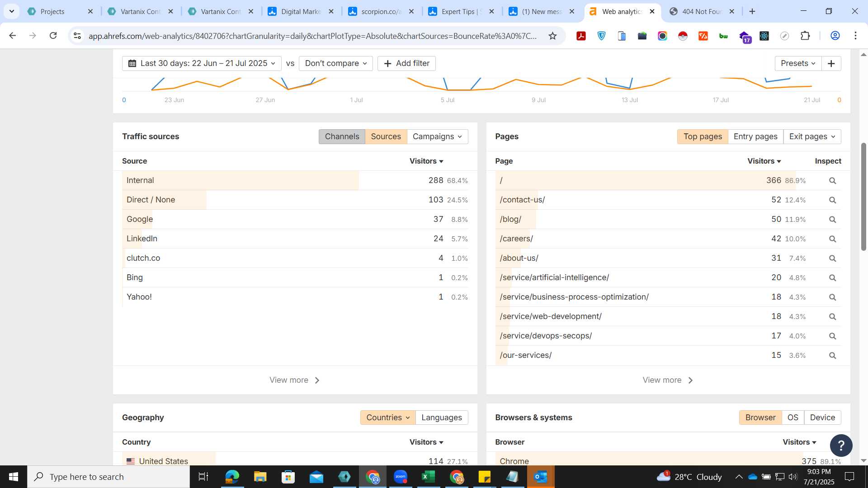Sort Traffic sources by Visitors column
This screenshot has height=488, width=868.
(426, 161)
